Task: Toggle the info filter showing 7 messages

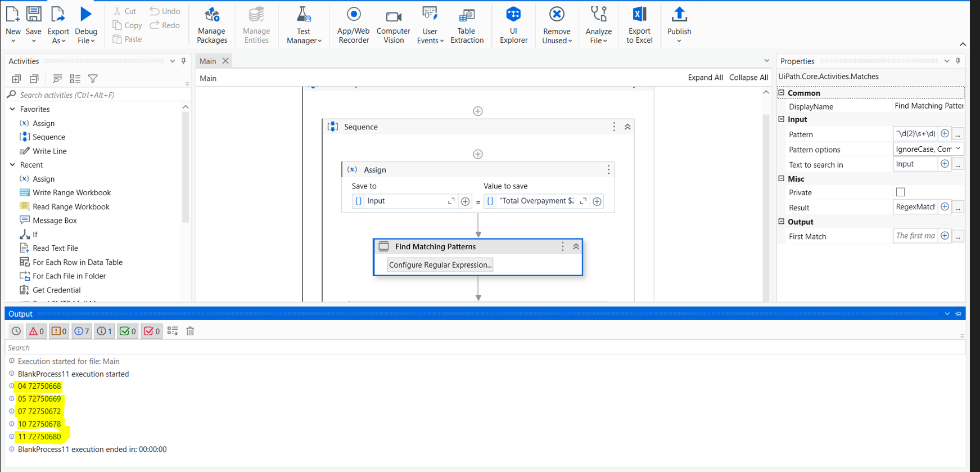Action: [x=82, y=331]
